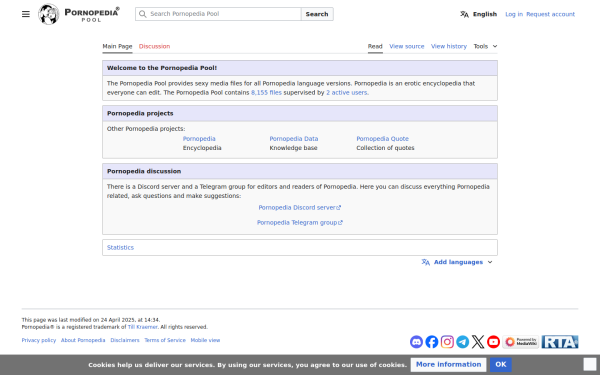
Task: Open the Facebook footer icon
Action: (432, 342)
